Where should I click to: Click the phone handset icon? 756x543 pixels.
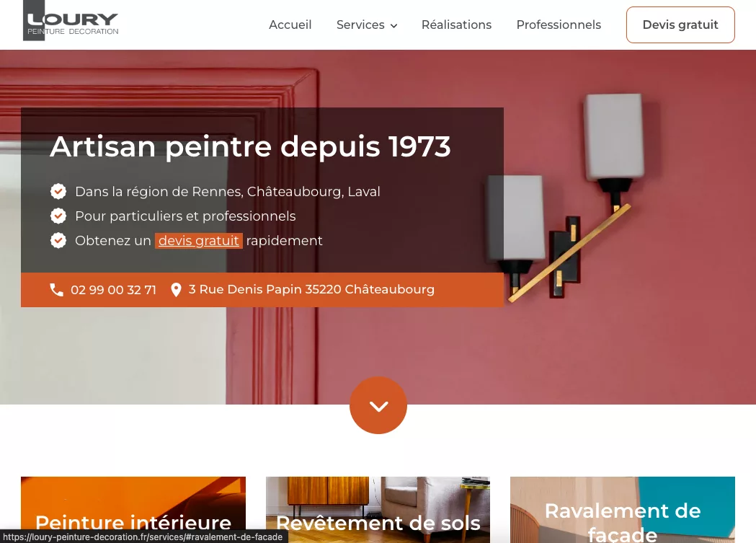(x=57, y=289)
